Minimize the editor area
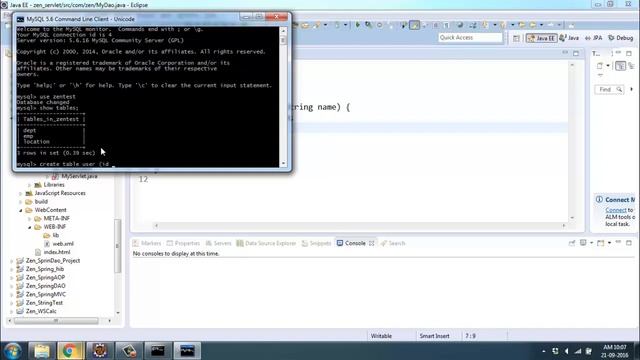Image resolution: width=640 pixels, height=360 pixels. pos(565,53)
